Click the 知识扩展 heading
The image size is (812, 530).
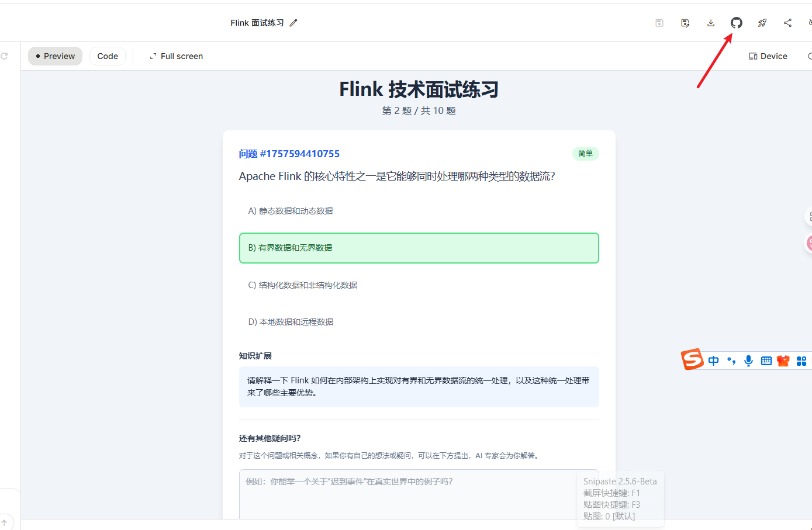pos(255,356)
